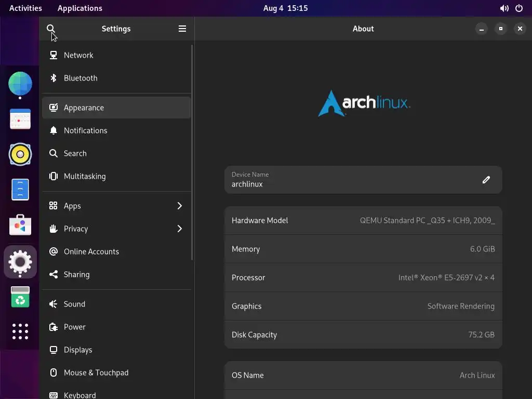532x399 pixels.
Task: Open the clock and calendar popup
Action: coord(285,8)
